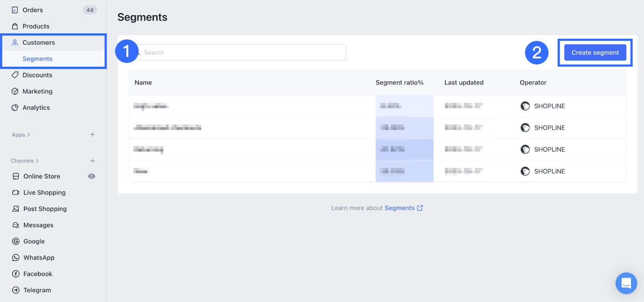Click the Analytics pie chart icon
Image resolution: width=644 pixels, height=302 pixels.
(15, 108)
